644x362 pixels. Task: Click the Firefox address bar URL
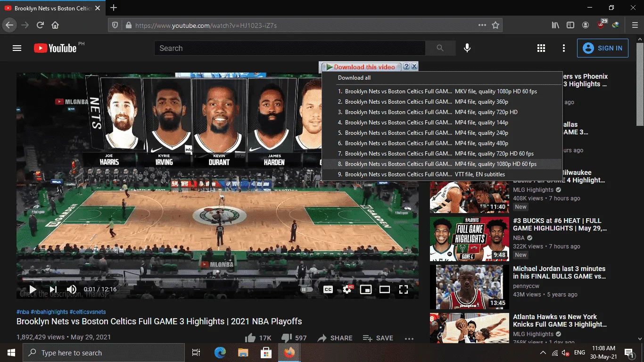(206, 25)
